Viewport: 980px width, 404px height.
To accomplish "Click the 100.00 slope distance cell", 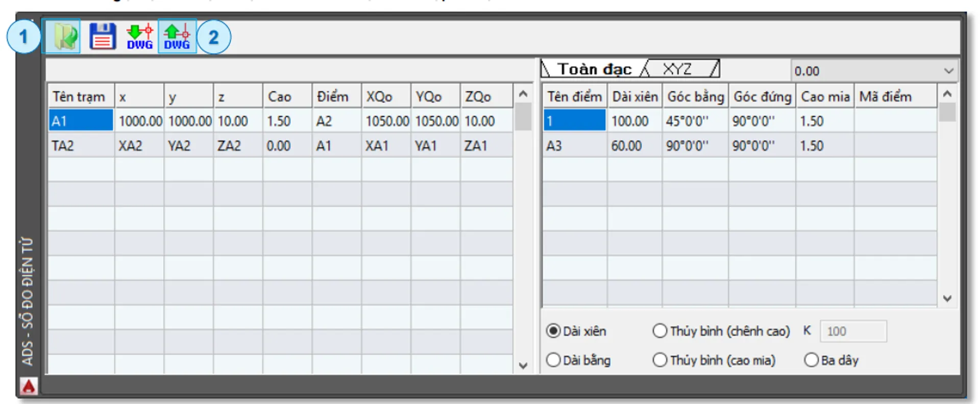I will 635,121.
